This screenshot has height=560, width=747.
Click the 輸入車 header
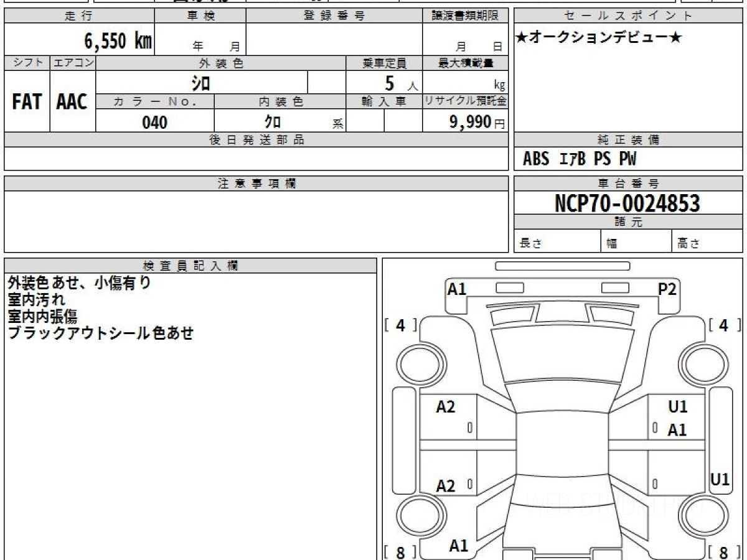tap(384, 102)
